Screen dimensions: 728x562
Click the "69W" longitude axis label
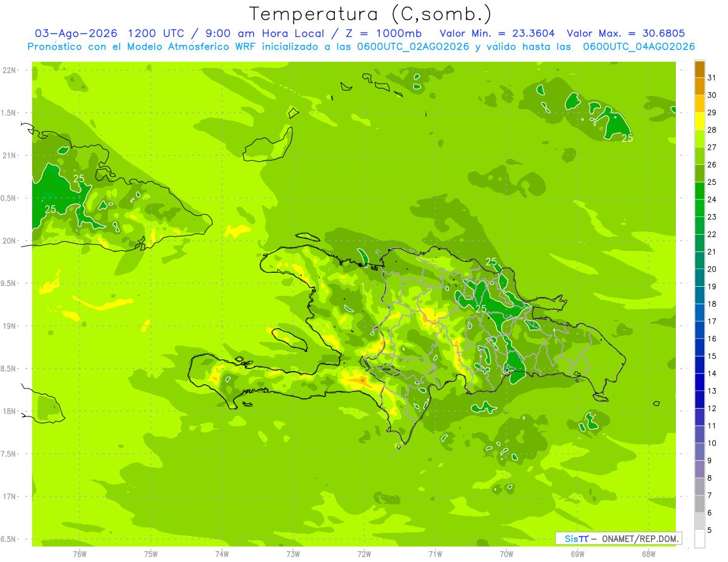click(x=578, y=554)
